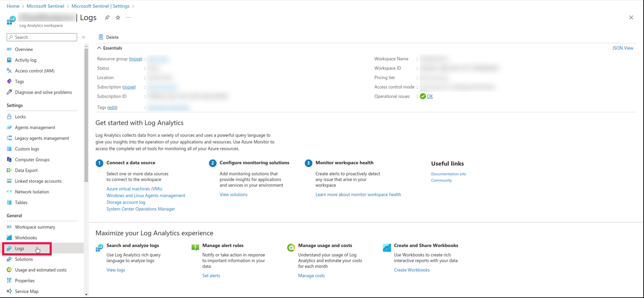
Task: Click the Linked storage accounts icon
Action: pyautogui.click(x=9, y=181)
